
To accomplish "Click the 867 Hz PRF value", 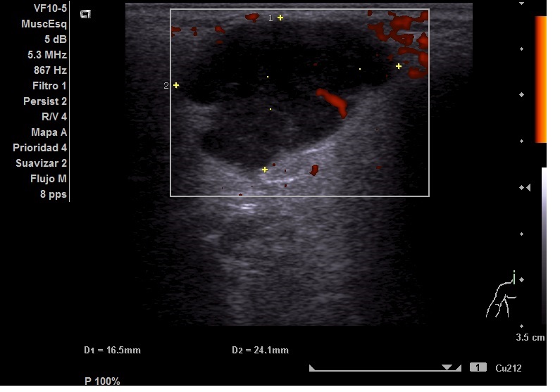I will [x=50, y=70].
